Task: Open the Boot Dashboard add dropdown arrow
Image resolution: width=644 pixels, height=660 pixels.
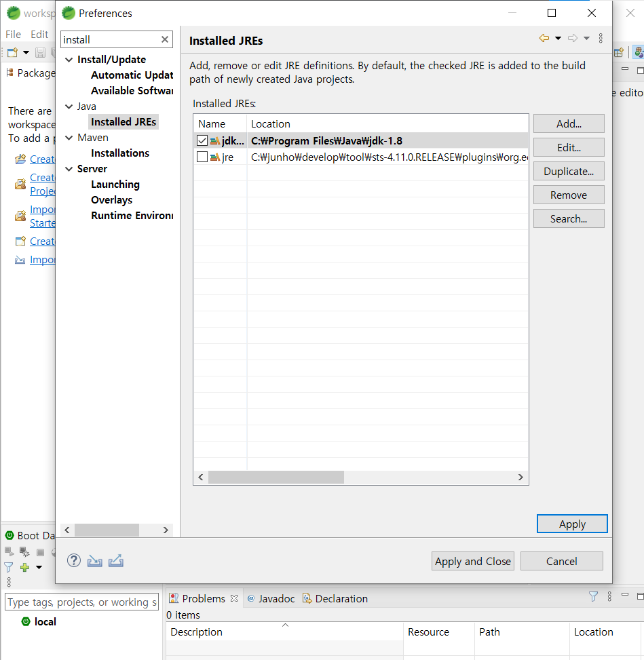Action: point(39,567)
